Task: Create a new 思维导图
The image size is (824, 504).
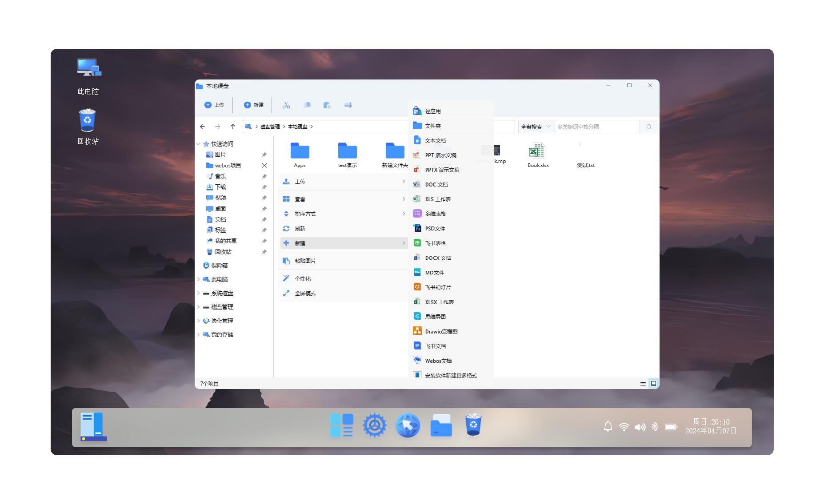Action: 451,317
